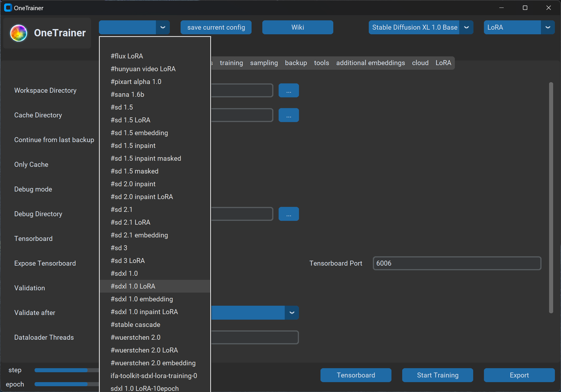Image resolution: width=561 pixels, height=392 pixels.
Task: Click save current config button
Action: (x=216, y=27)
